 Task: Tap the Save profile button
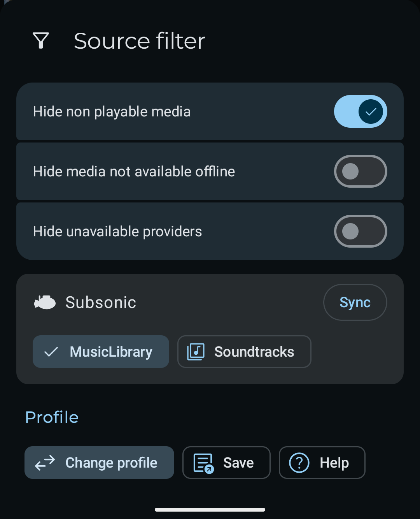226,463
